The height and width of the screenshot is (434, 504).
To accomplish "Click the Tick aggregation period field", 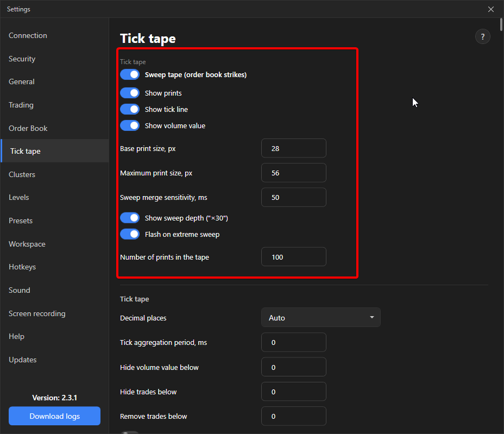I will (x=294, y=342).
